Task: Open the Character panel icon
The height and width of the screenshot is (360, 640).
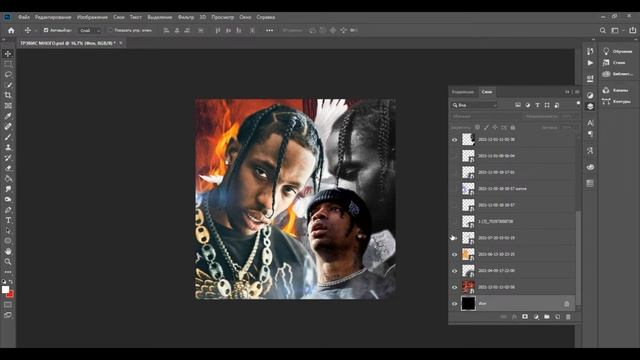Action: [x=590, y=122]
